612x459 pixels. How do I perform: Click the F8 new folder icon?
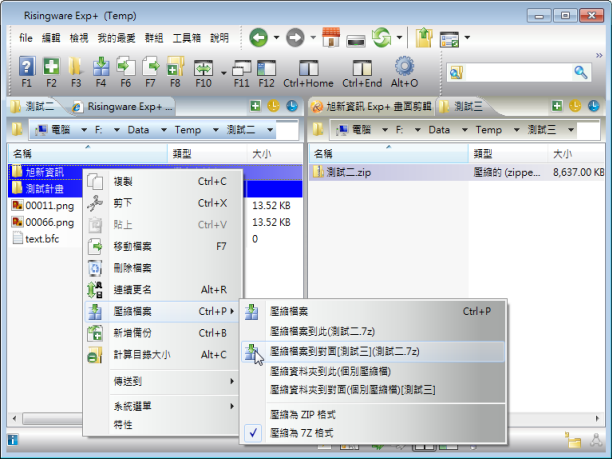tap(175, 66)
